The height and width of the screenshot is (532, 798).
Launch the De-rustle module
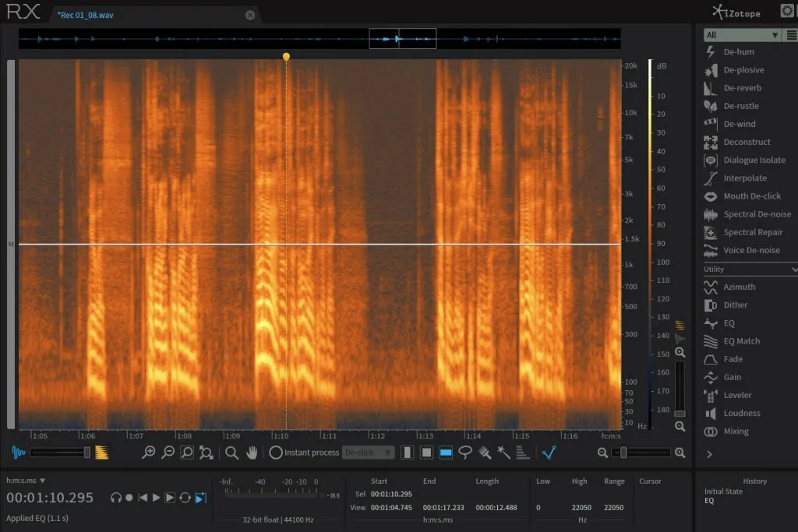tap(732, 106)
